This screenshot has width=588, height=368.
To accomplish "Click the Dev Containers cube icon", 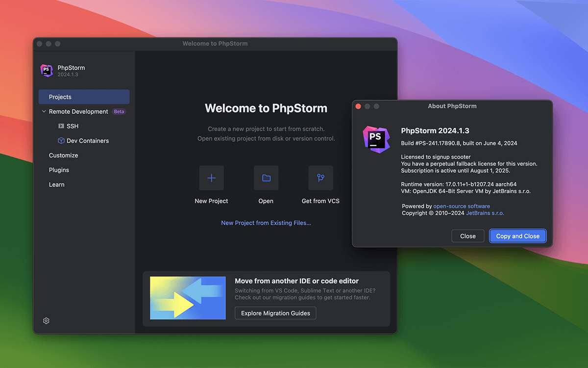I will pyautogui.click(x=61, y=140).
